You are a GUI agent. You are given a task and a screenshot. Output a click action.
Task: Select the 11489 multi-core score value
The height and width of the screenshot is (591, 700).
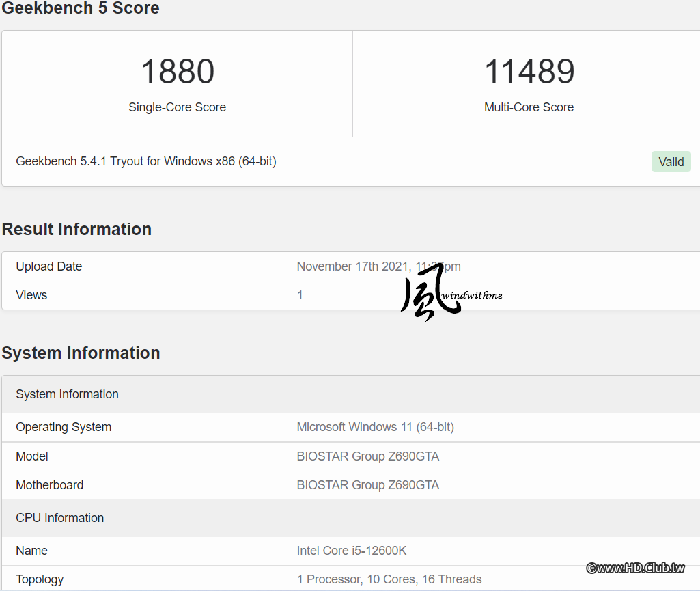point(529,72)
